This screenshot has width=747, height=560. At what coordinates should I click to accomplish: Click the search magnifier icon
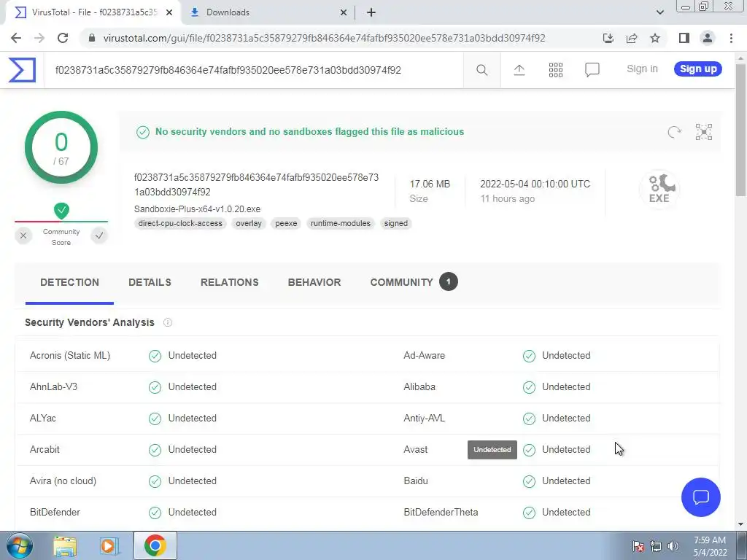pos(481,70)
